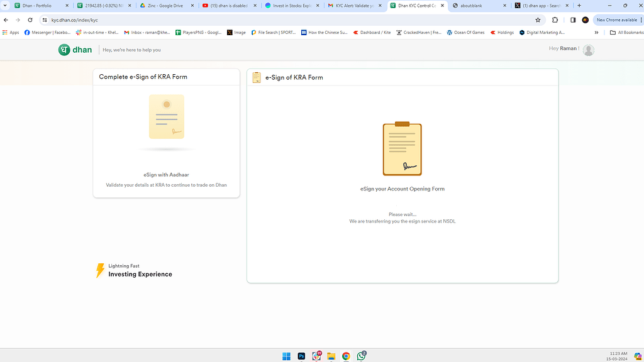Click the Raman profile avatar on the page
Viewport: 644px width, 362px height.
tap(589, 50)
